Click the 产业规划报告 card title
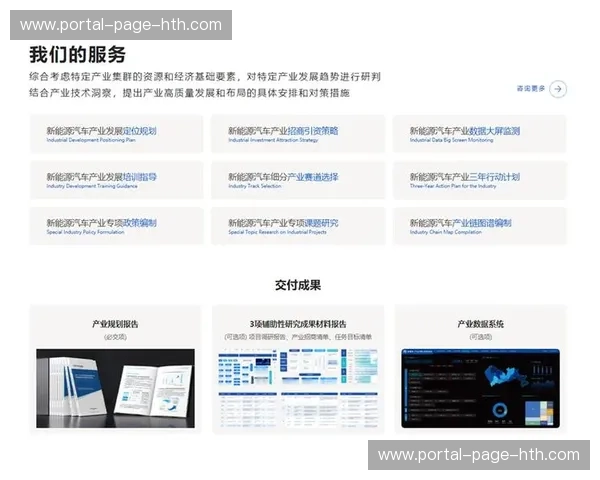This screenshot has height=480, width=600. coord(115,324)
